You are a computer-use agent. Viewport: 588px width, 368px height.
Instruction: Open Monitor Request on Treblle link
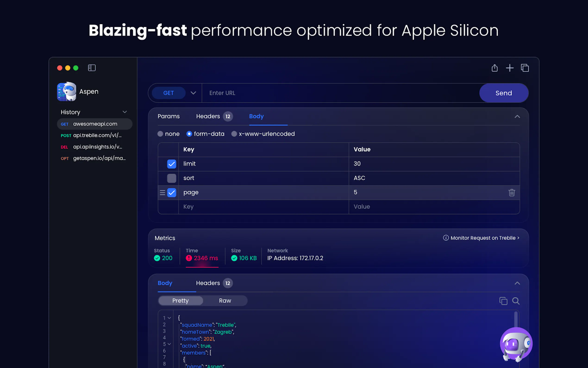click(x=482, y=238)
